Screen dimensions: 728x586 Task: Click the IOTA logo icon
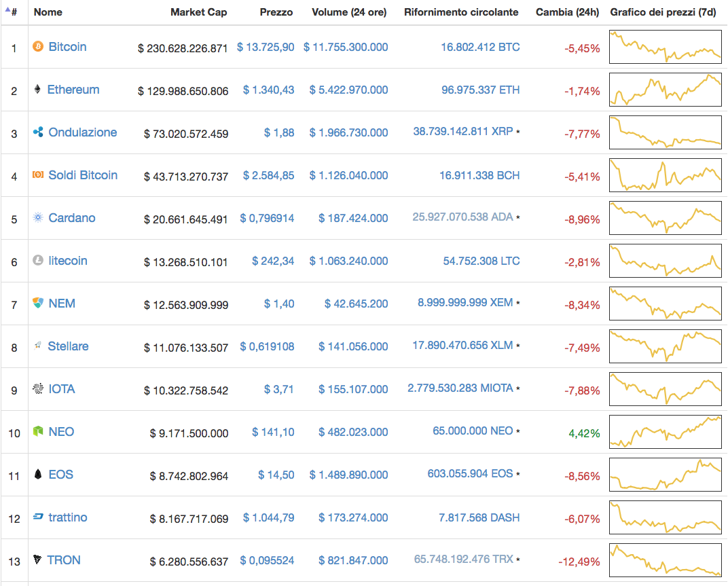click(38, 388)
